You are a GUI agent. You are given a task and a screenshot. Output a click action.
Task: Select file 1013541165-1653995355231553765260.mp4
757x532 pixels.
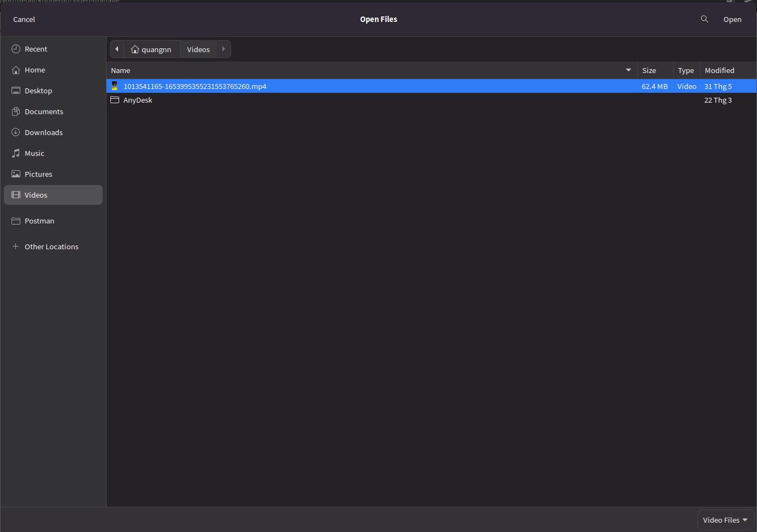[x=195, y=86]
